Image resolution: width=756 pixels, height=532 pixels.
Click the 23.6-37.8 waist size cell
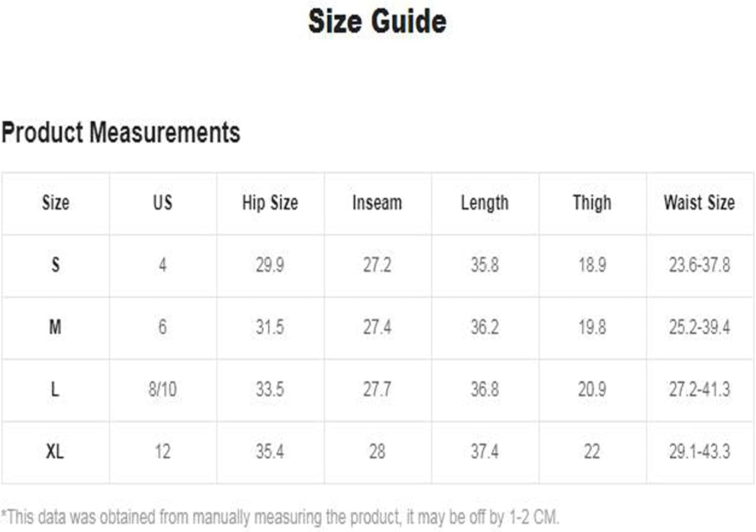coord(699,265)
